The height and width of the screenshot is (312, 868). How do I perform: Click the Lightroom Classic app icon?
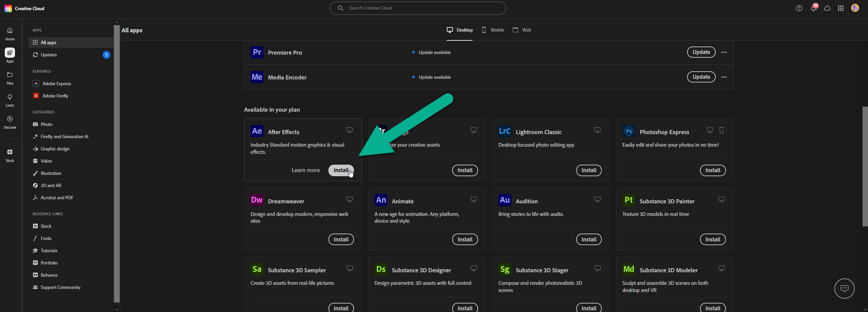click(x=505, y=131)
